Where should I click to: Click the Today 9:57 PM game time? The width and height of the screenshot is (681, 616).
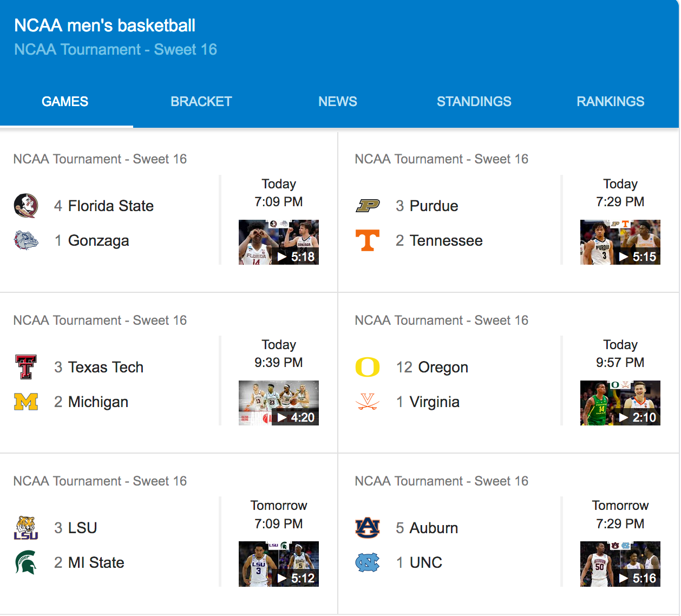[620, 353]
